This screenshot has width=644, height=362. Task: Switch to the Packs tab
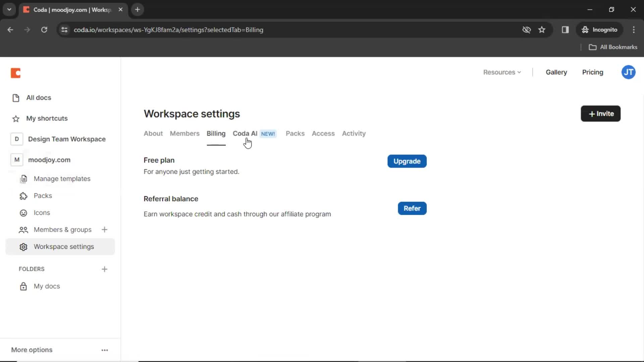pos(295,133)
